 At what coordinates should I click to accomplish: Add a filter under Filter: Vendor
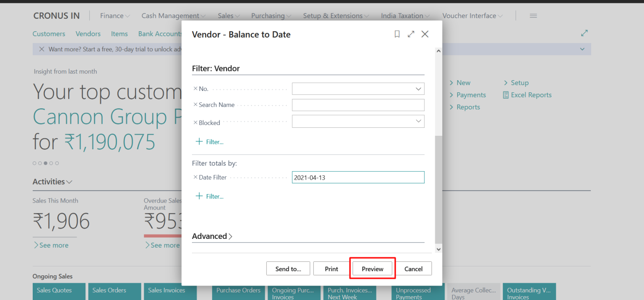(x=209, y=141)
